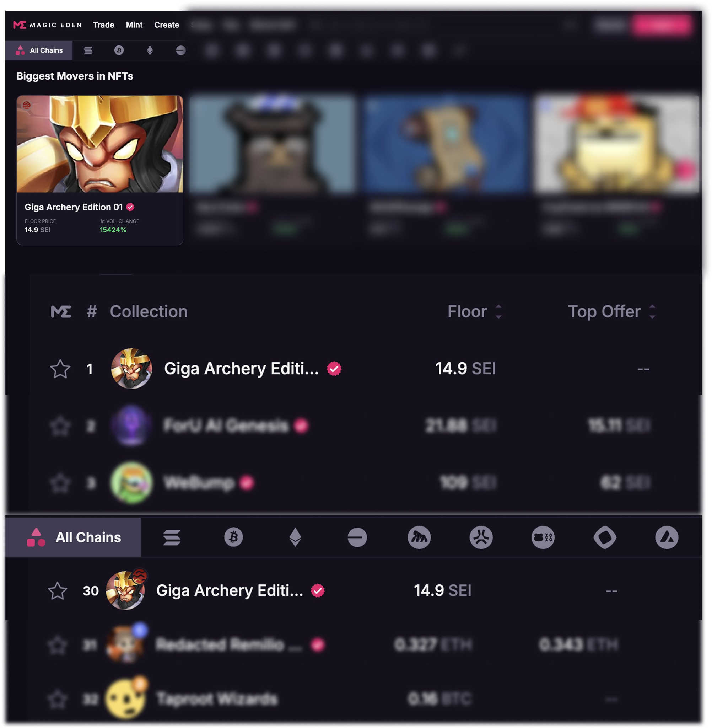The height and width of the screenshot is (728, 712).
Task: Favorite Giga Archery ranked number 1
Action: click(60, 369)
